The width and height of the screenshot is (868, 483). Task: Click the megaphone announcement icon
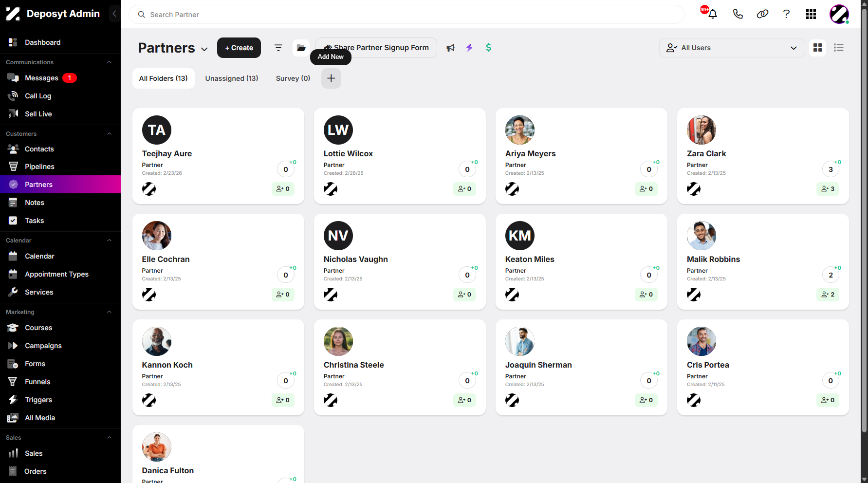451,48
